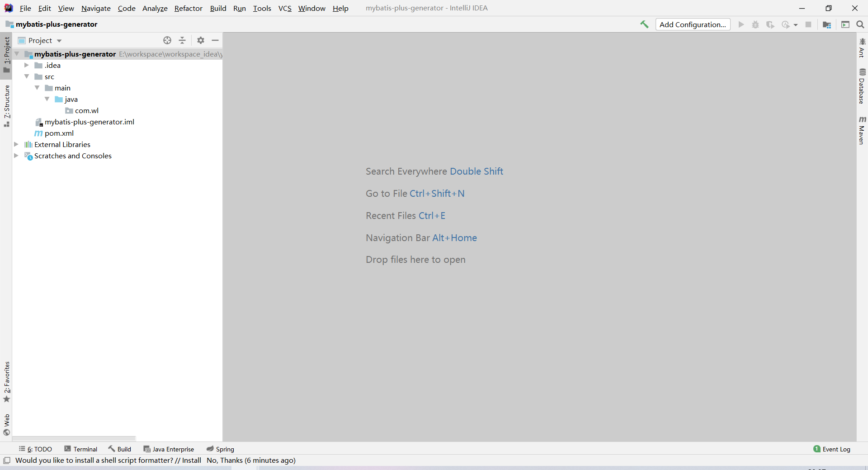Collapse the src folder
Screen dimensions: 868x470
click(27, 76)
